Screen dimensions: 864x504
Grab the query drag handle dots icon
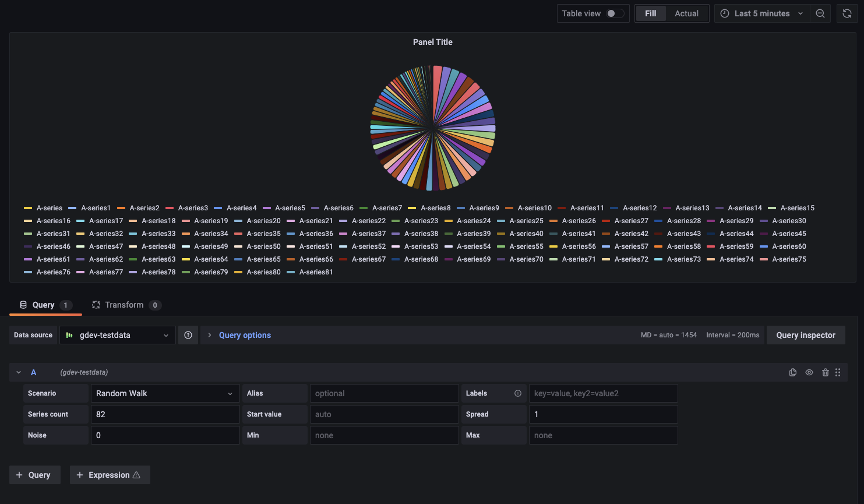[838, 372]
